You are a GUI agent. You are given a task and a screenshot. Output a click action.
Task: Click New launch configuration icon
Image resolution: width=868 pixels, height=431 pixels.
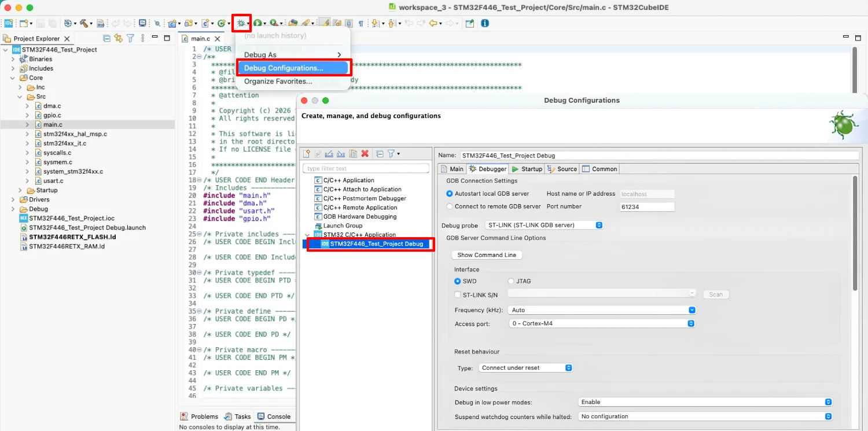pos(307,153)
